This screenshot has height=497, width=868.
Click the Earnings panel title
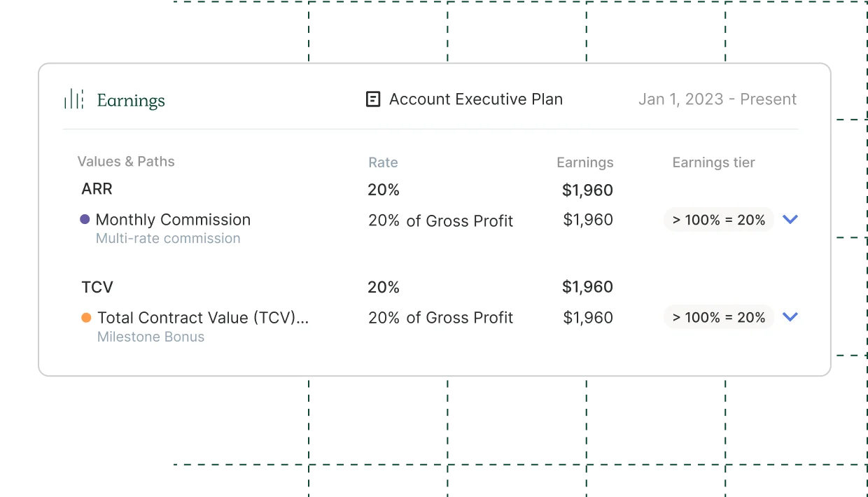tap(131, 100)
